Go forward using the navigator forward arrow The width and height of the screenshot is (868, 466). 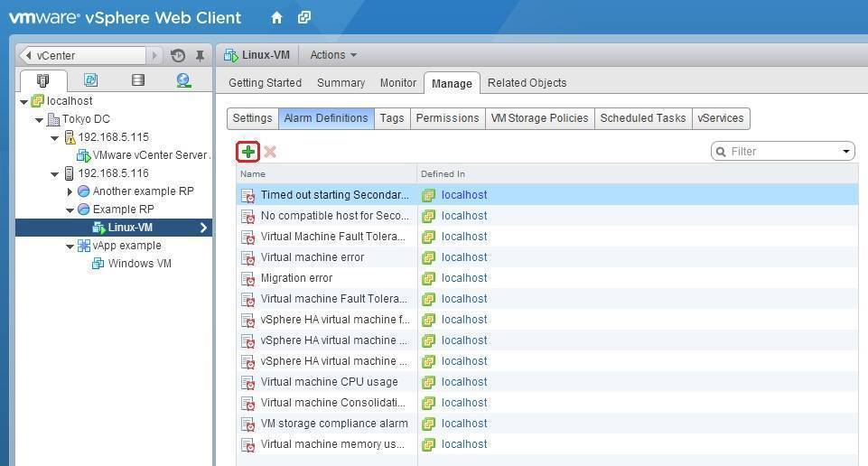[154, 55]
